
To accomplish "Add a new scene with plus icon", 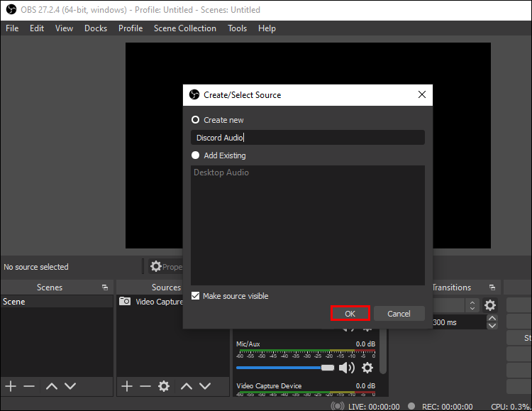I will pyautogui.click(x=11, y=386).
